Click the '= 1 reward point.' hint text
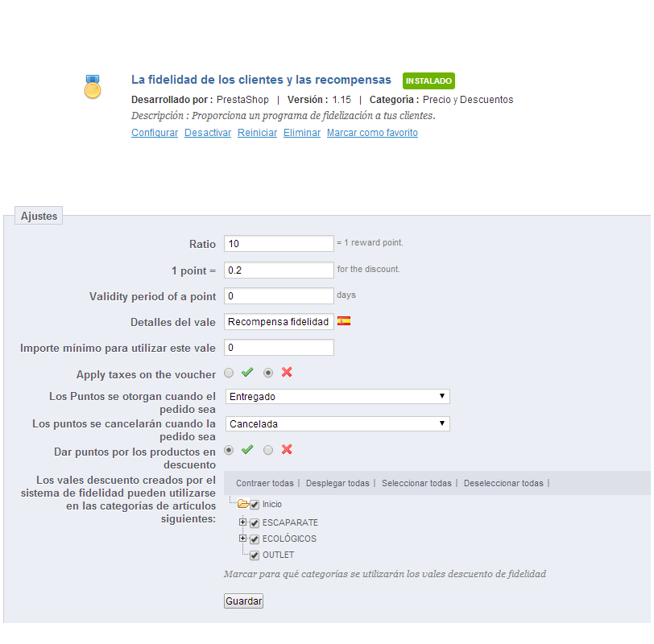This screenshot has width=654, height=644. [x=370, y=242]
